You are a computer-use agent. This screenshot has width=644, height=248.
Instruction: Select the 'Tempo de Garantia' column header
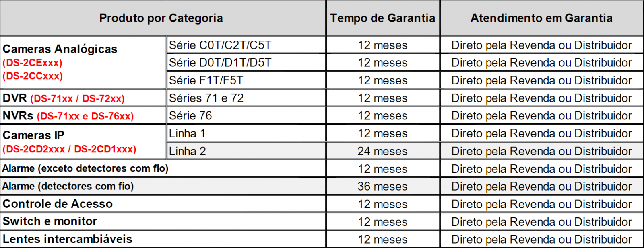pyautogui.click(x=382, y=18)
